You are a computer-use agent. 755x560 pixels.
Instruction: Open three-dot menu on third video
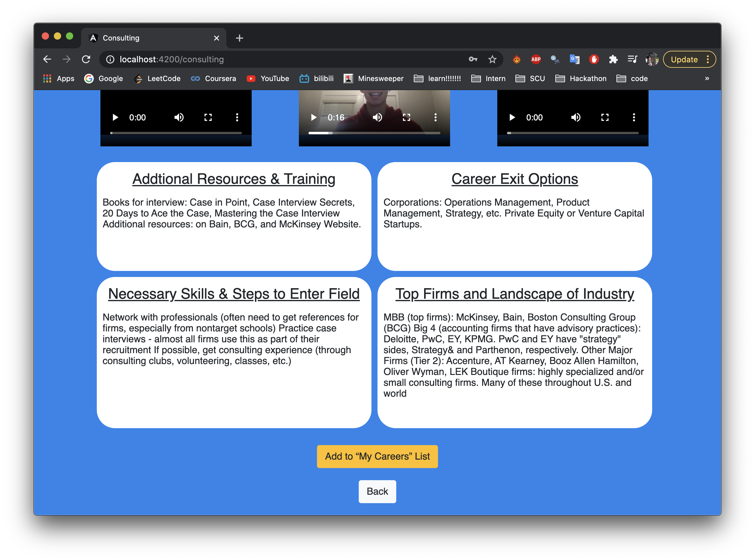tap(634, 118)
